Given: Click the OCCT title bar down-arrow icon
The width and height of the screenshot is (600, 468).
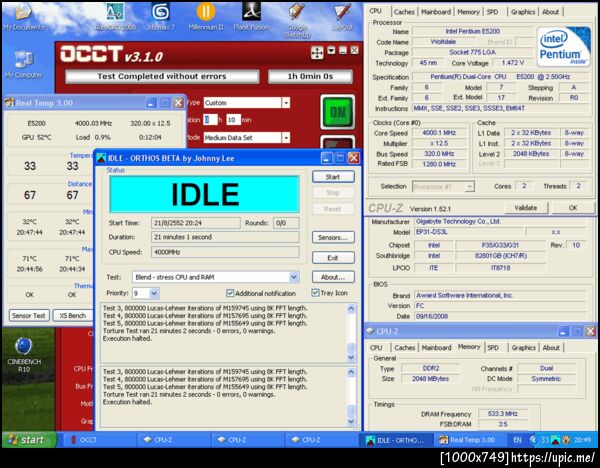Looking at the screenshot, I should (x=331, y=51).
